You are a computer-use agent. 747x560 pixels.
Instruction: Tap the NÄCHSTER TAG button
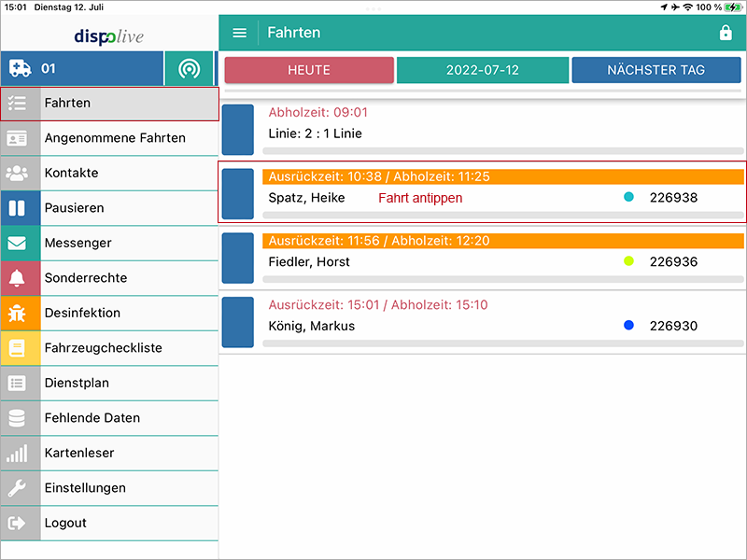click(656, 70)
